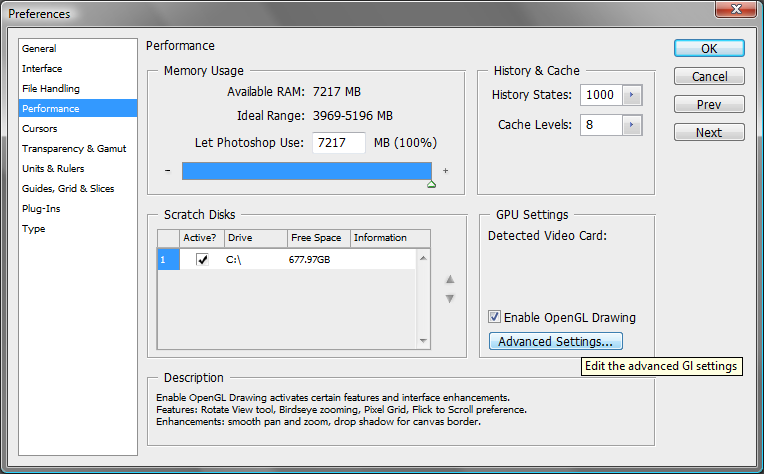This screenshot has height=474, width=764.
Task: Click the Let Photoshop Use memory field
Action: 339,143
